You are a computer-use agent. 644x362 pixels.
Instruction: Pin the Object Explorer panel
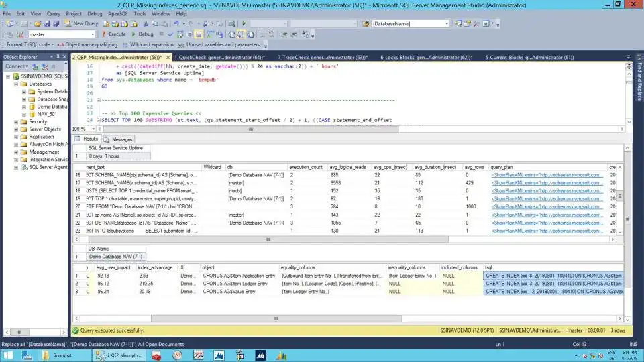coord(58,56)
